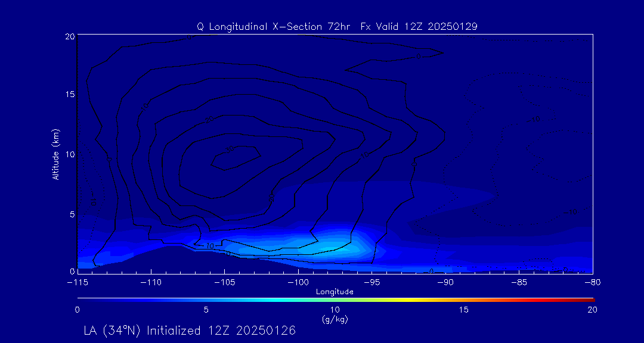
Task: Click the '(g/kg)' colorbar unit label
Action: [x=335, y=320]
